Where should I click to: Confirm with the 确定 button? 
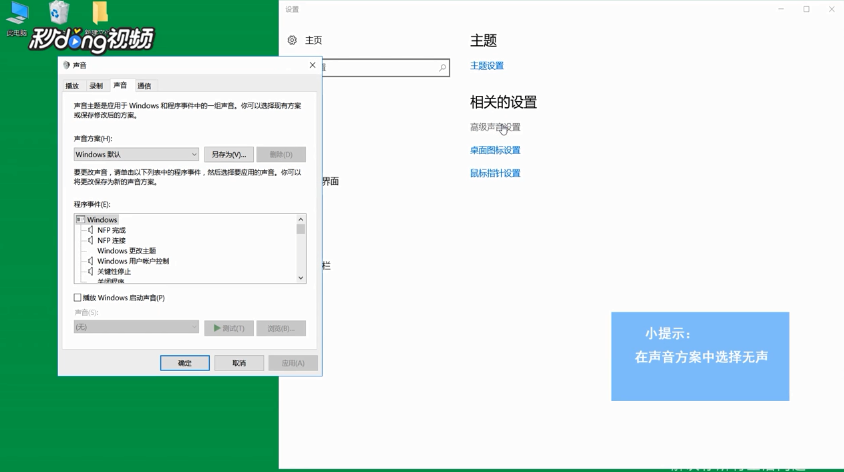pyautogui.click(x=185, y=363)
